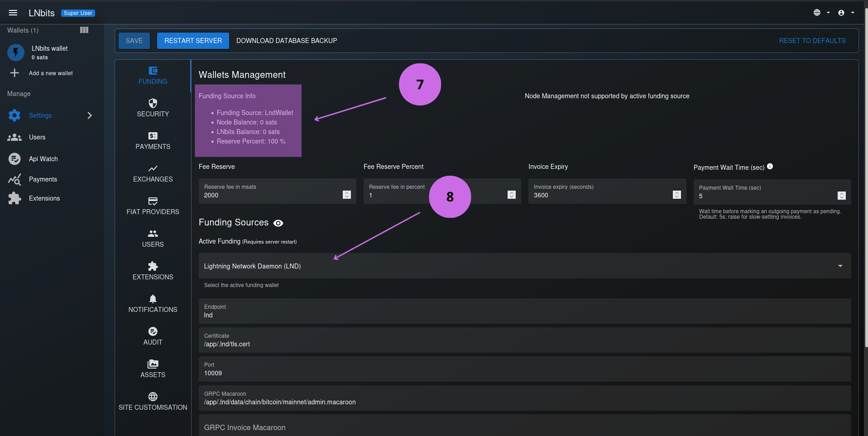Click Reset to Defaults
Viewport: 868px width, 436px height.
click(812, 40)
